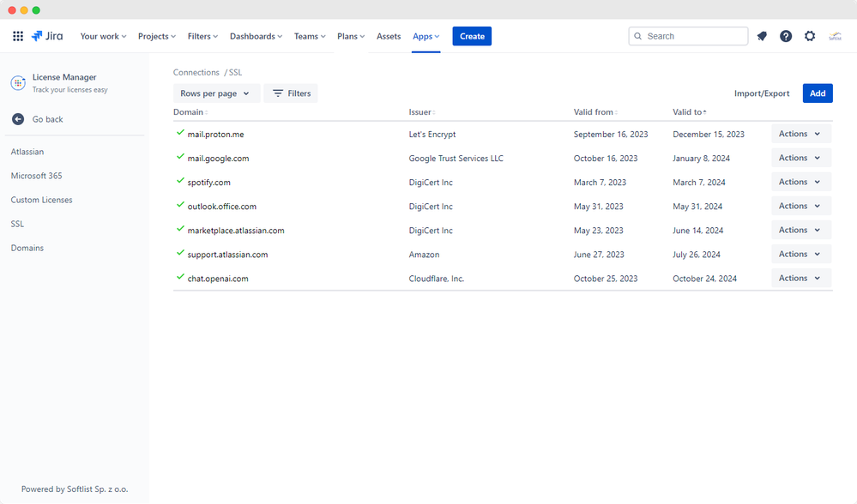The width and height of the screenshot is (857, 504).
Task: Click the Filters button above table
Action: [291, 93]
